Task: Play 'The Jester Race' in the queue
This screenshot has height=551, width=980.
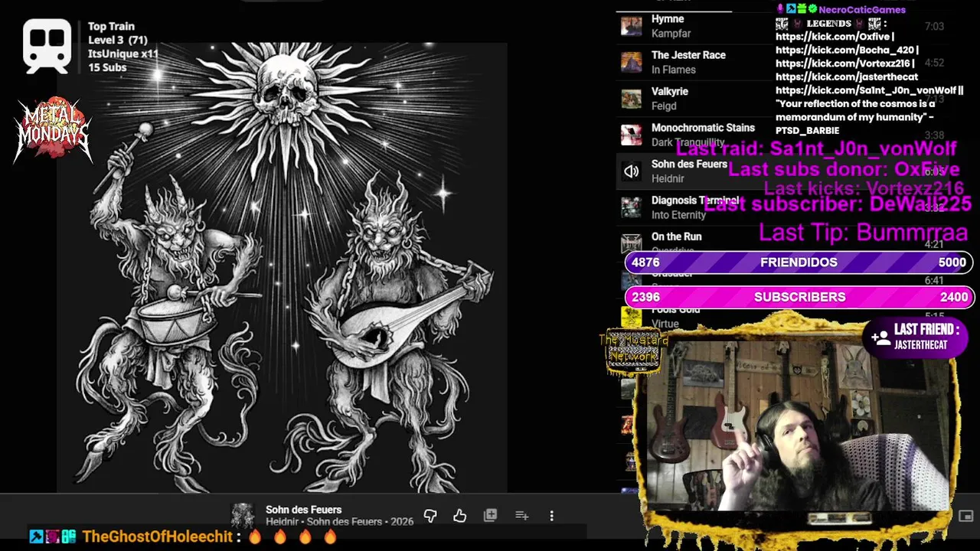Action: click(x=688, y=55)
